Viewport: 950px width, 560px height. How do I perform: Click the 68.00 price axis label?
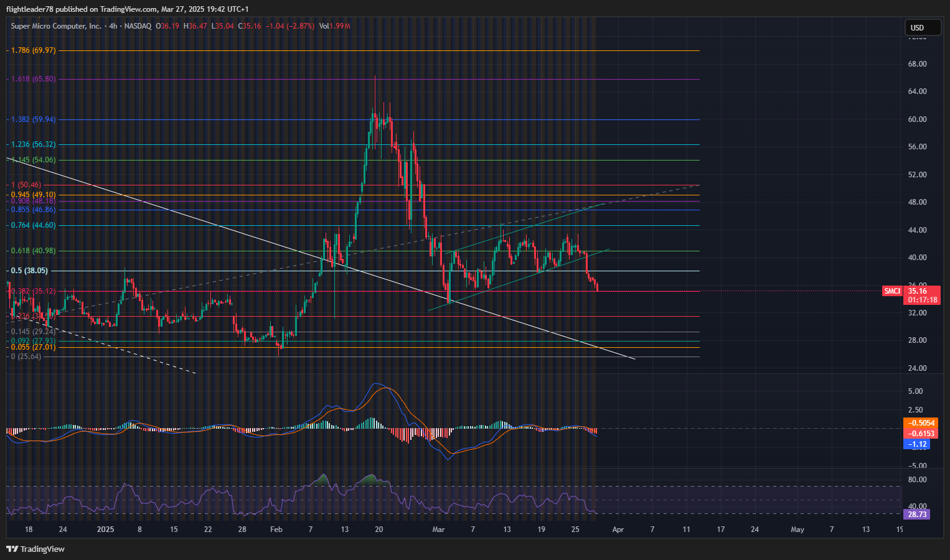pyautogui.click(x=918, y=64)
